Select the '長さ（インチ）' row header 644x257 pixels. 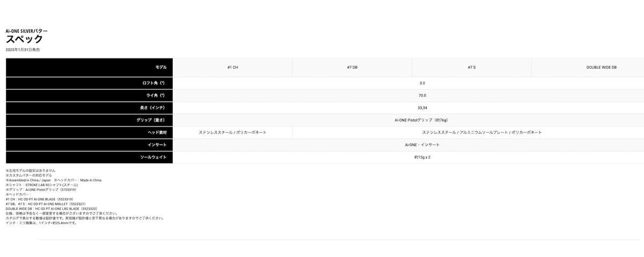(90, 108)
